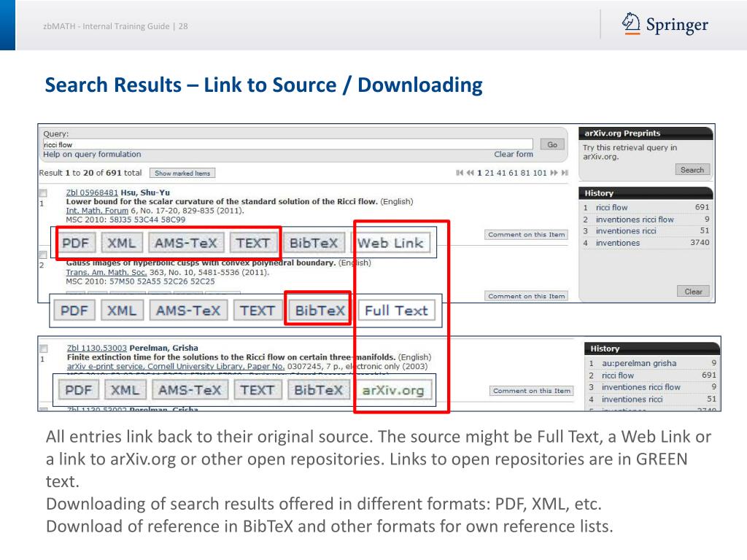Tick checkbox for Hsu, Shu-Yu result
Viewport: 747px width, 560px height.
tap(43, 192)
